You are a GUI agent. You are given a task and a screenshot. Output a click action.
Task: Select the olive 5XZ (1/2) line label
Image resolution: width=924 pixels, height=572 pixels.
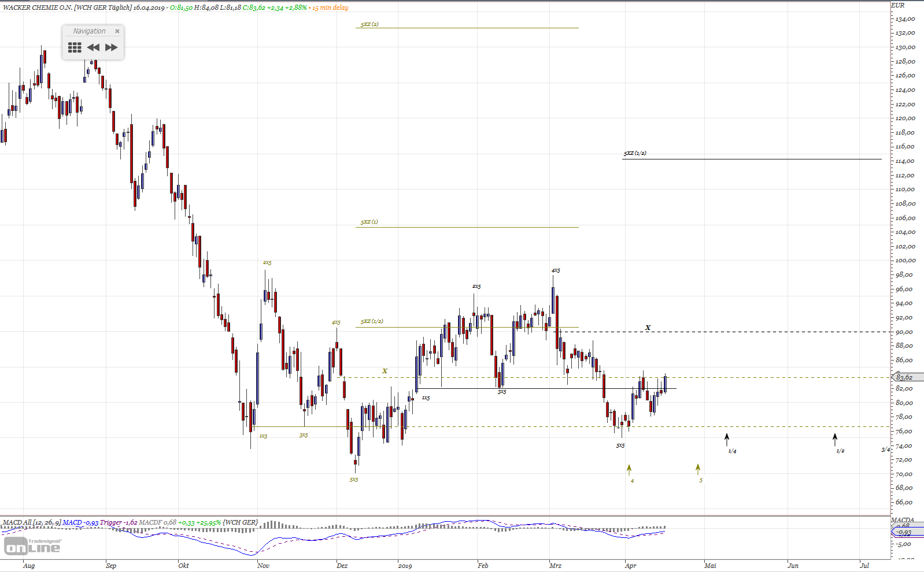click(x=372, y=321)
